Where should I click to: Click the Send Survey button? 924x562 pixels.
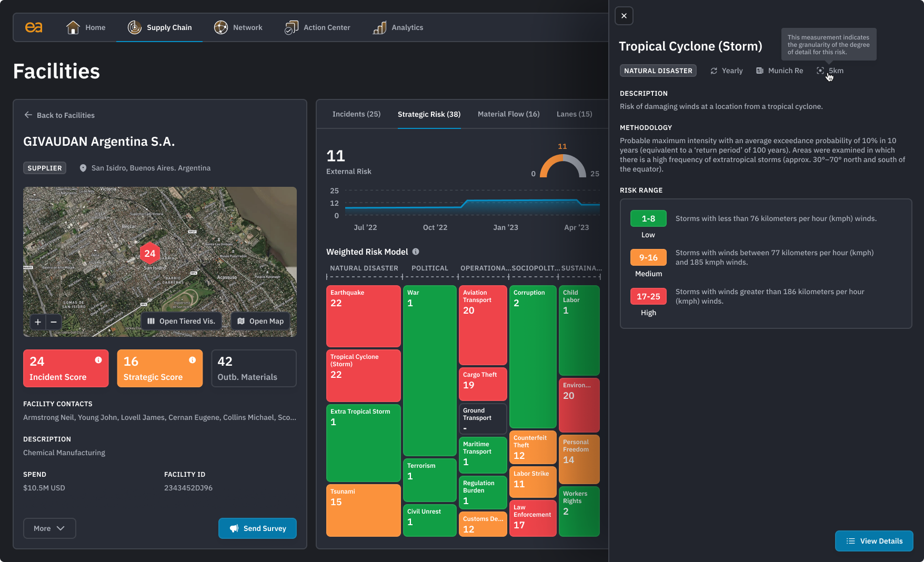pyautogui.click(x=257, y=528)
